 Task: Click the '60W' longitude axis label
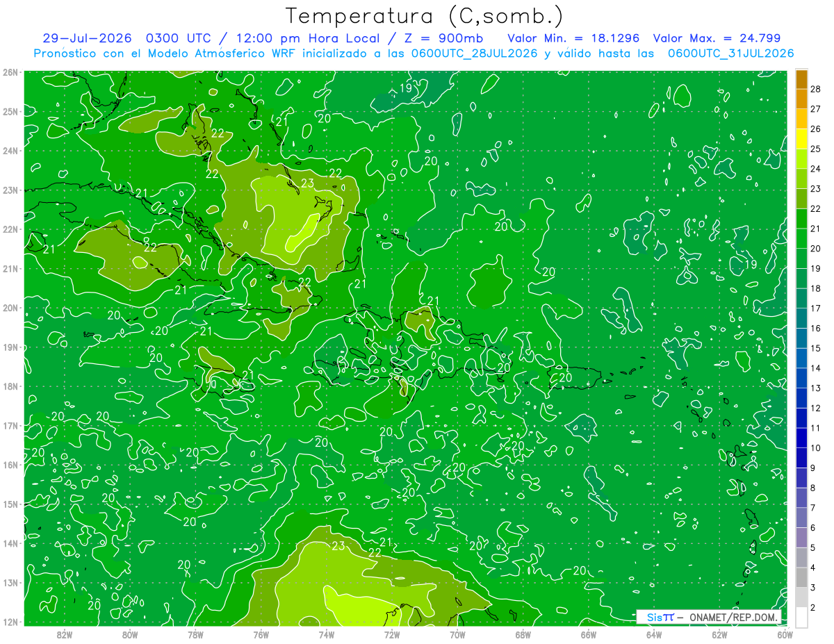(785, 634)
